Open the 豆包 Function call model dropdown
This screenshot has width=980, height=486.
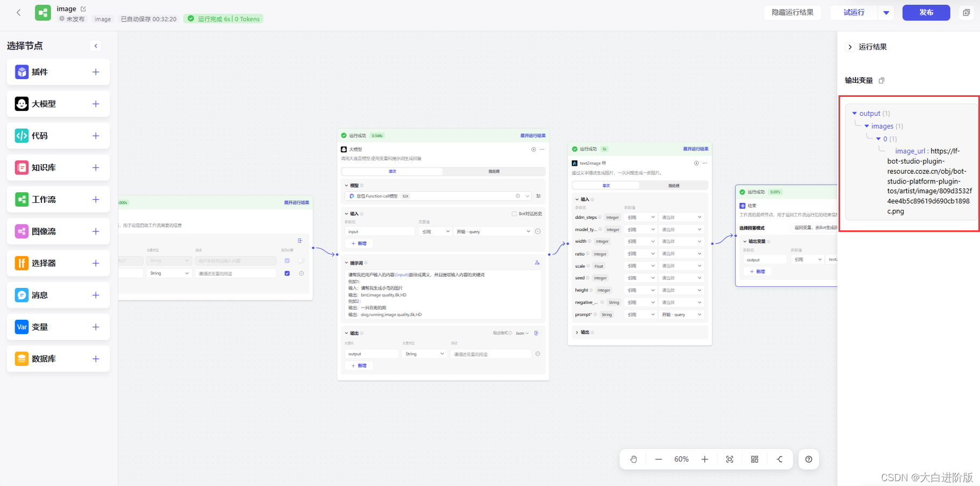528,196
